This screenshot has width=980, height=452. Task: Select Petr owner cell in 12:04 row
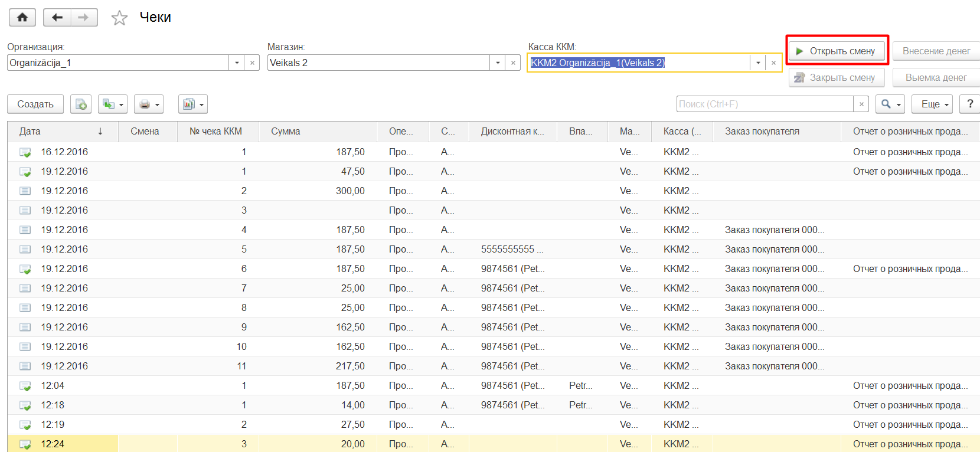(582, 386)
